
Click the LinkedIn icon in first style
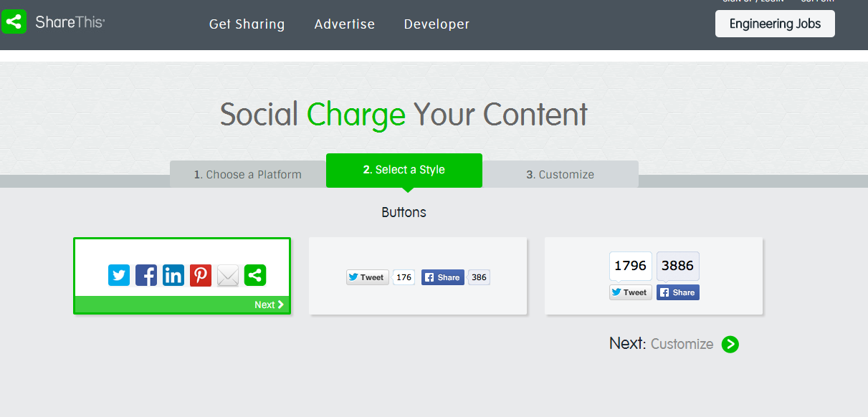coord(173,275)
